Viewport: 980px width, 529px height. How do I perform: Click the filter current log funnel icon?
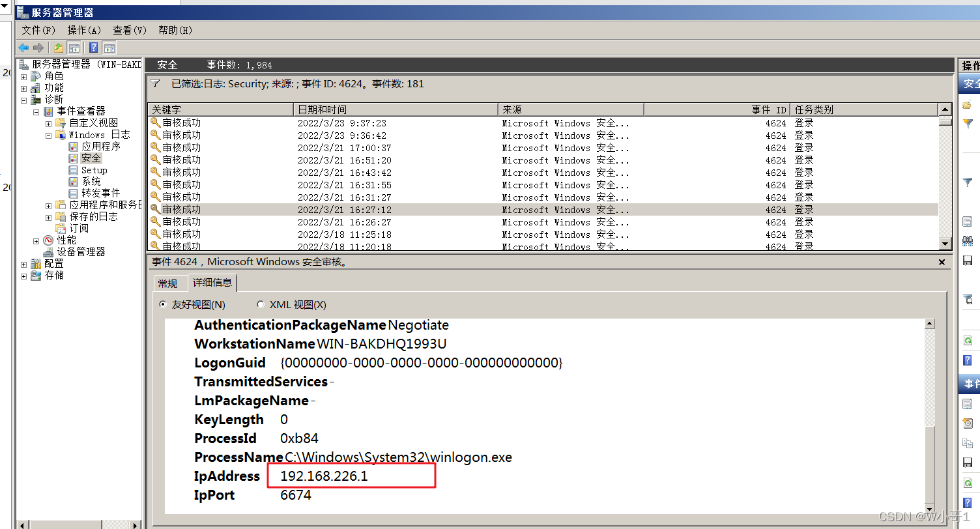tap(968, 182)
